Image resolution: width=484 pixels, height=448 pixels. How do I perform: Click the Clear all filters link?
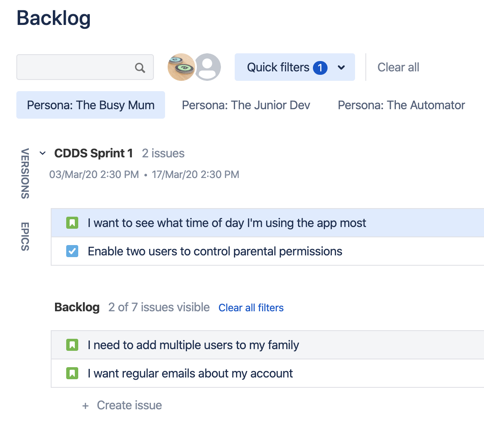251,308
